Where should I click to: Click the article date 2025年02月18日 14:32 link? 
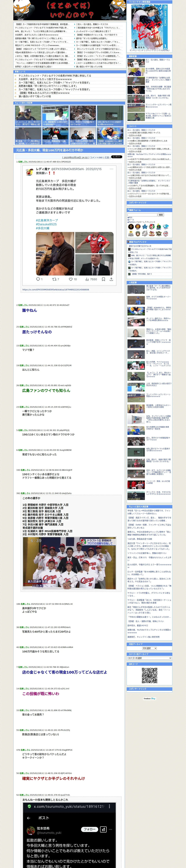point(76,157)
